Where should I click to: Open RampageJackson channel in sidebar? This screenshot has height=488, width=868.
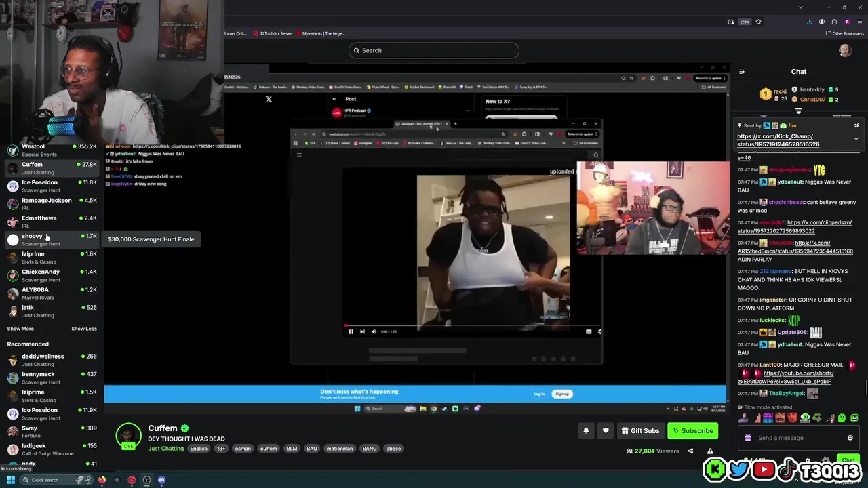click(52, 203)
